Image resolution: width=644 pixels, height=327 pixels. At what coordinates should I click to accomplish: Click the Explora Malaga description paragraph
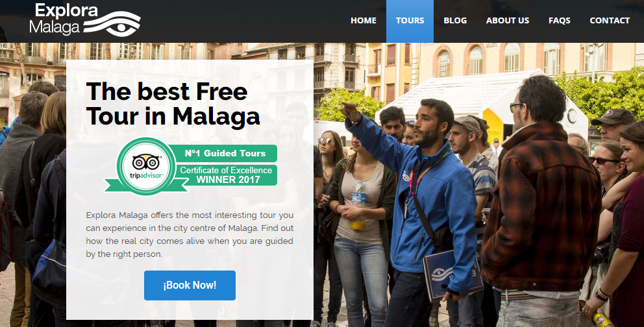[x=190, y=234]
